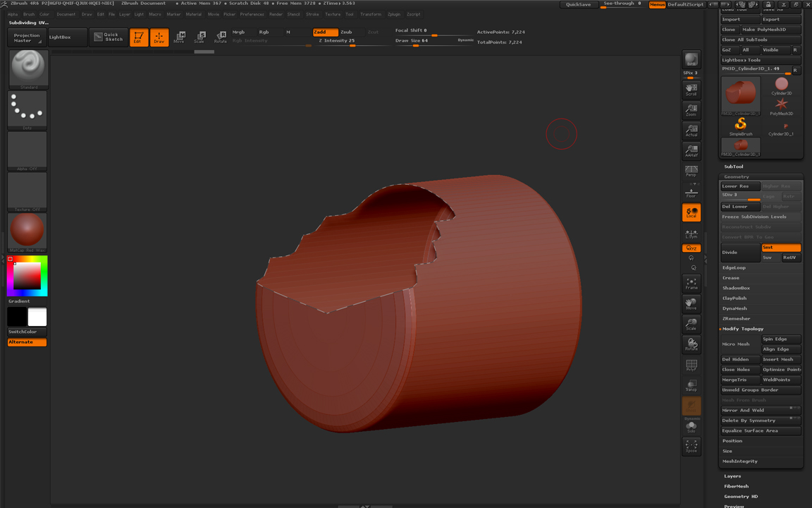Image resolution: width=812 pixels, height=508 pixels.
Task: Expand the ZRemesher subsection
Action: pos(736,318)
